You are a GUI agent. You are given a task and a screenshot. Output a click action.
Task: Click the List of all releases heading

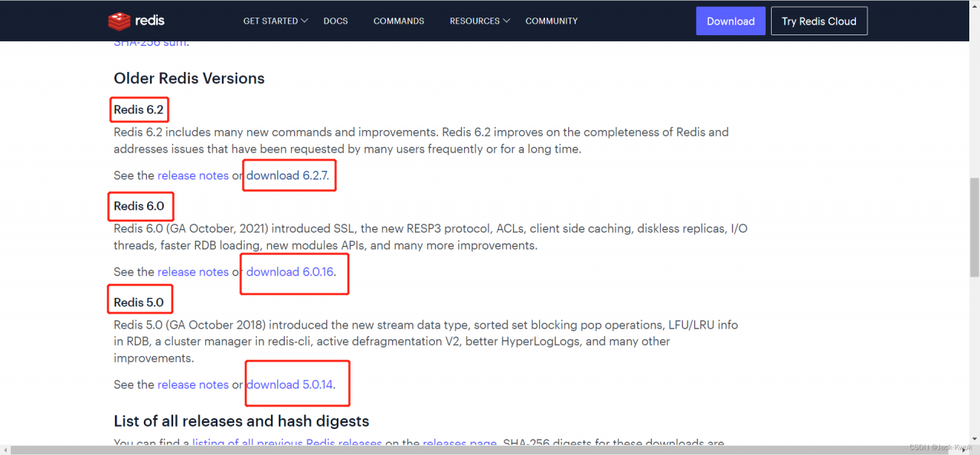coord(241,421)
